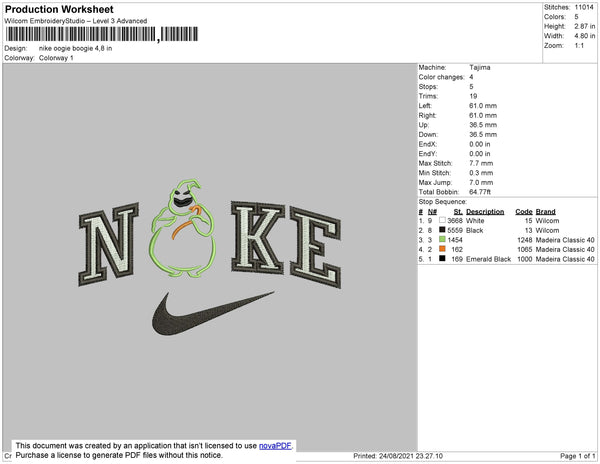Click the EndX value 0.00 in
600x464 pixels.
[x=480, y=144]
